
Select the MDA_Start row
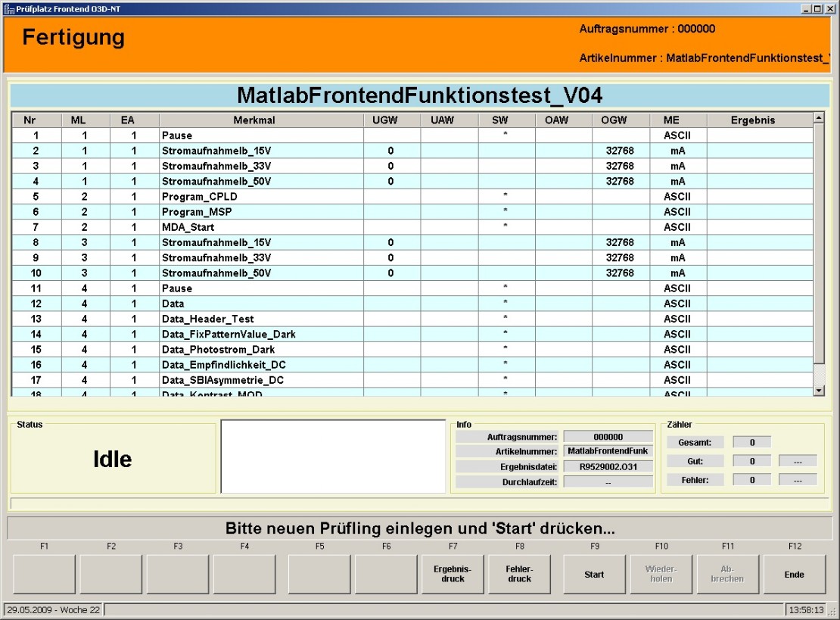[x=412, y=227]
